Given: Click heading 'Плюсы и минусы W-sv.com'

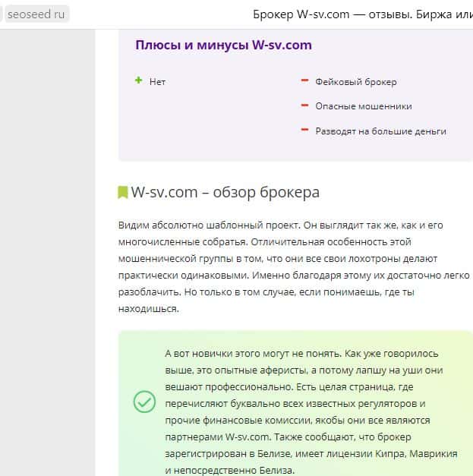Looking at the screenshot, I should pos(223,45).
